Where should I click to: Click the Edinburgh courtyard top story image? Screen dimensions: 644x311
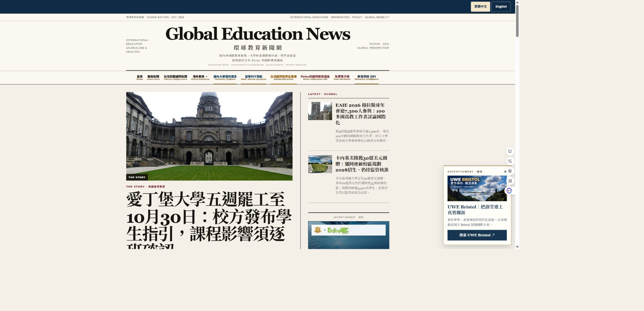(209, 136)
